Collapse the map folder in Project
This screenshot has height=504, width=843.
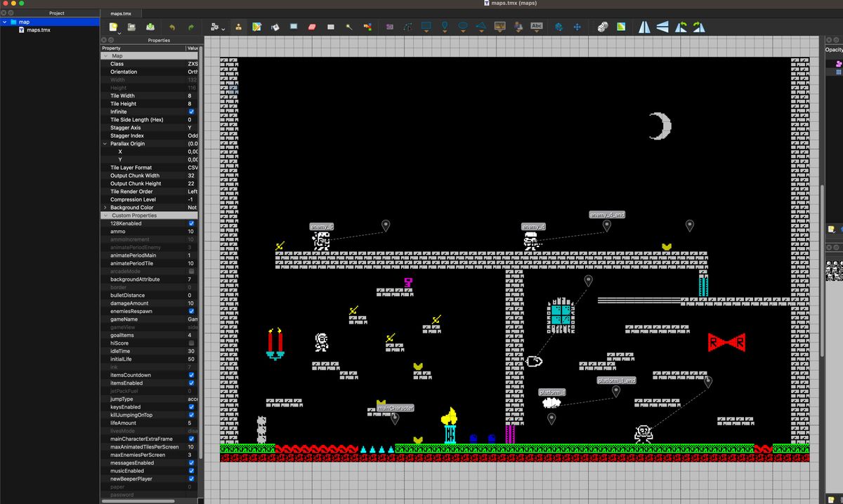pos(5,22)
